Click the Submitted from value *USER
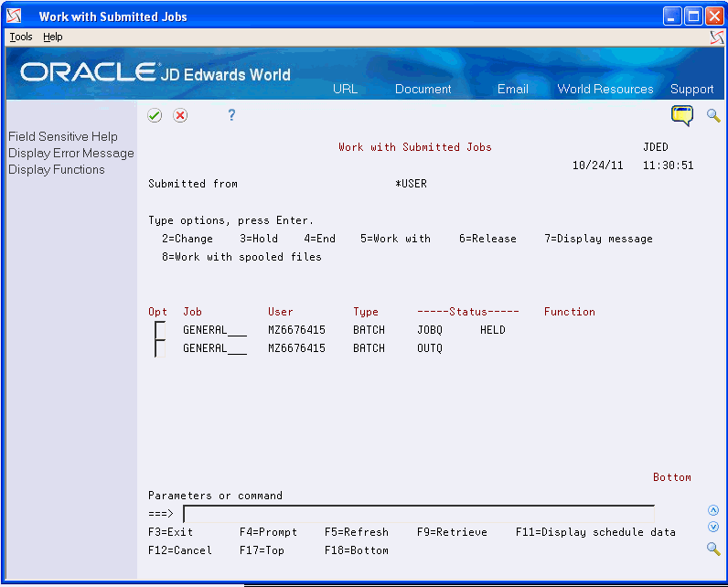The image size is (728, 587). pos(411,184)
